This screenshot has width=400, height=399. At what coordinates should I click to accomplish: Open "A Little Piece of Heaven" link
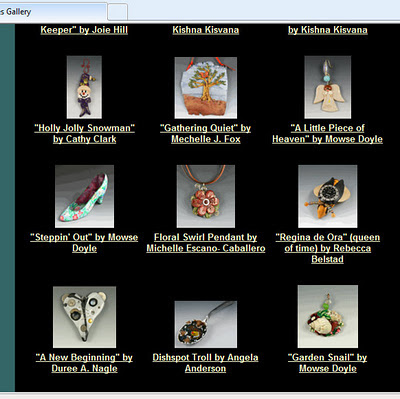tap(327, 133)
